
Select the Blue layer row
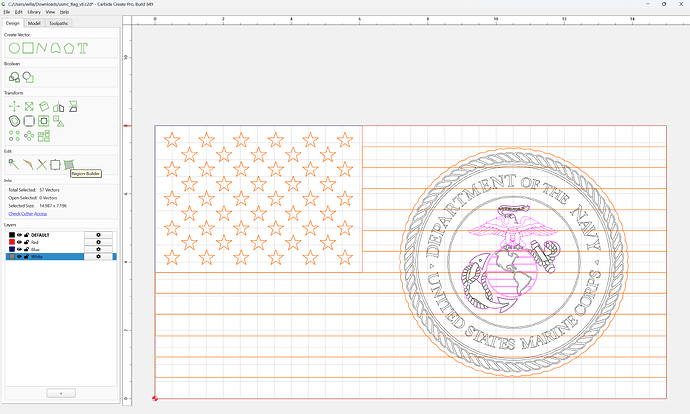(x=61, y=249)
